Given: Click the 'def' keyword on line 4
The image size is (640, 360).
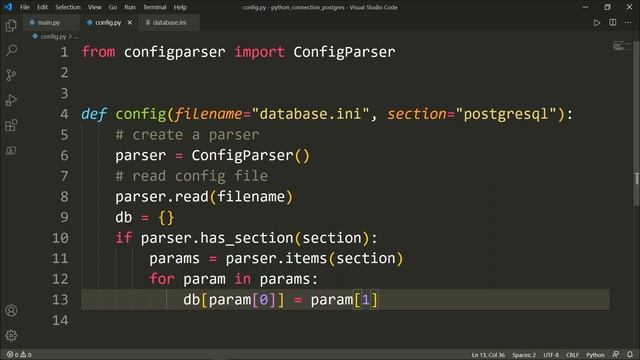Looking at the screenshot, I should tap(94, 114).
